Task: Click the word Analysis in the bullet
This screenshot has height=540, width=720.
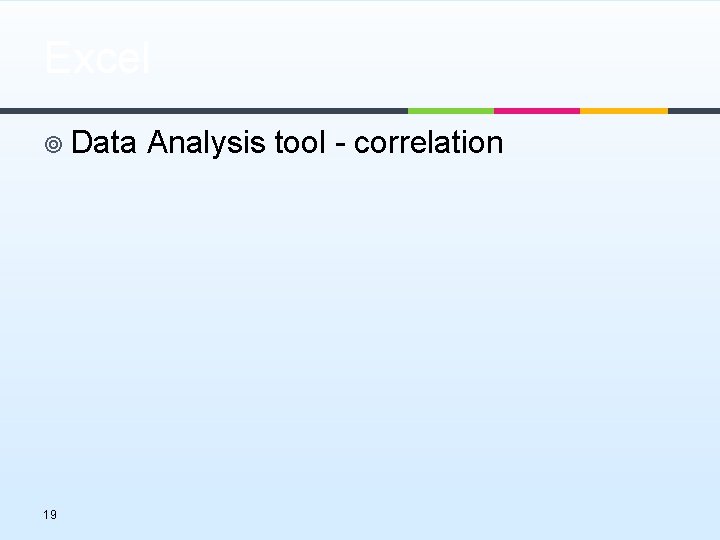Action: 206,143
